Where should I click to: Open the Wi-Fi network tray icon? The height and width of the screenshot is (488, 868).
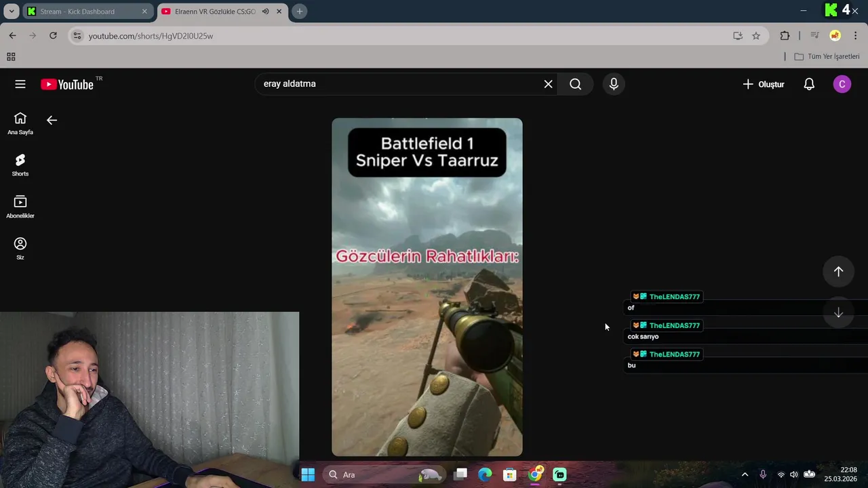click(781, 474)
